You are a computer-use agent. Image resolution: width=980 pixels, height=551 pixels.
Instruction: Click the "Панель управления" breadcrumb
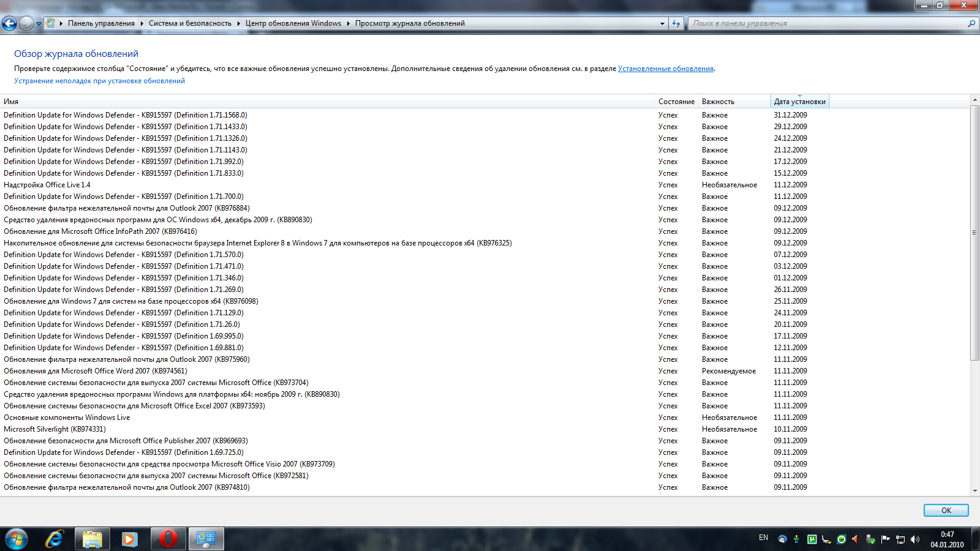(101, 23)
